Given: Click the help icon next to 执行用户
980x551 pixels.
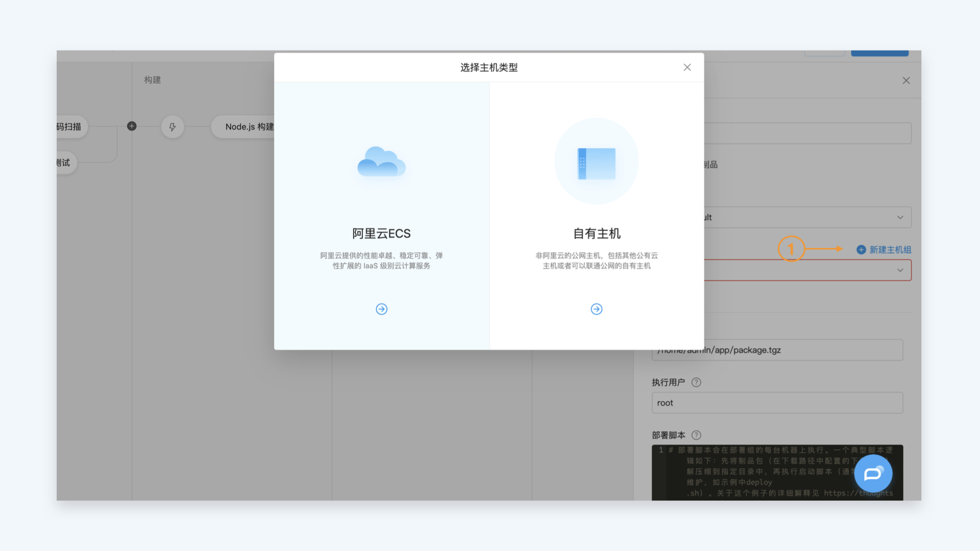Looking at the screenshot, I should coord(696,382).
